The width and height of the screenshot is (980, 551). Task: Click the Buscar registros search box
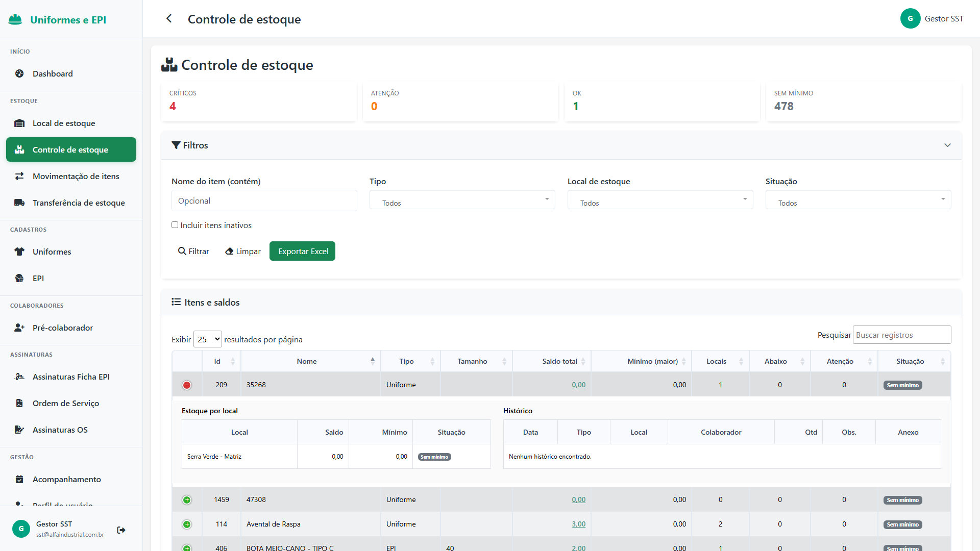[x=902, y=335]
